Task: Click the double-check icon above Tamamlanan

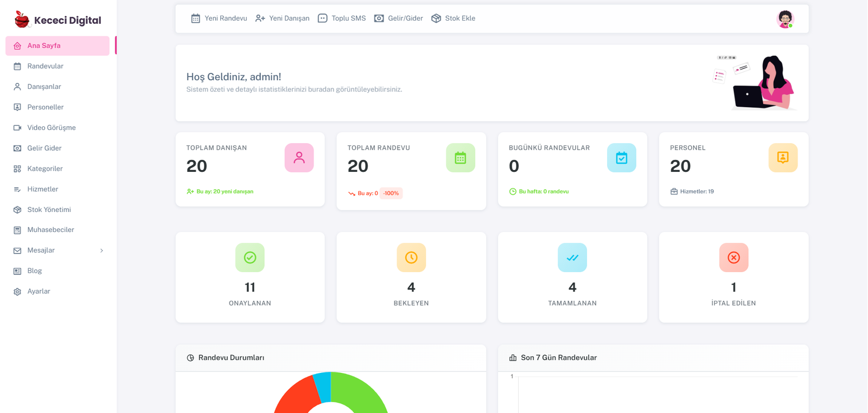Action: 572,257
